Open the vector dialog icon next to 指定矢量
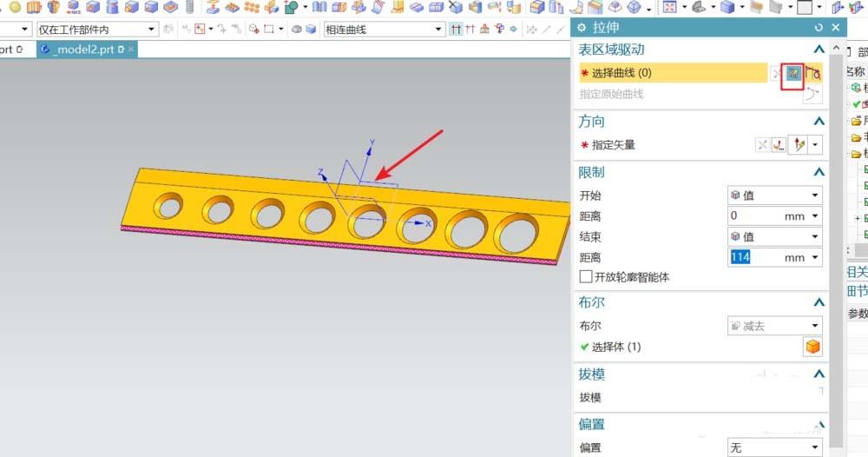Screen dimensions: 868x457 [779, 145]
